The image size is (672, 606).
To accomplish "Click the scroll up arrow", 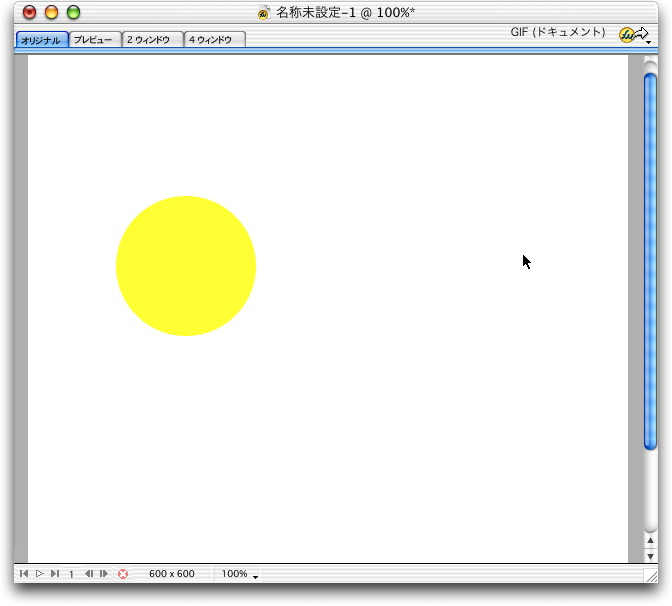I will coord(651,541).
